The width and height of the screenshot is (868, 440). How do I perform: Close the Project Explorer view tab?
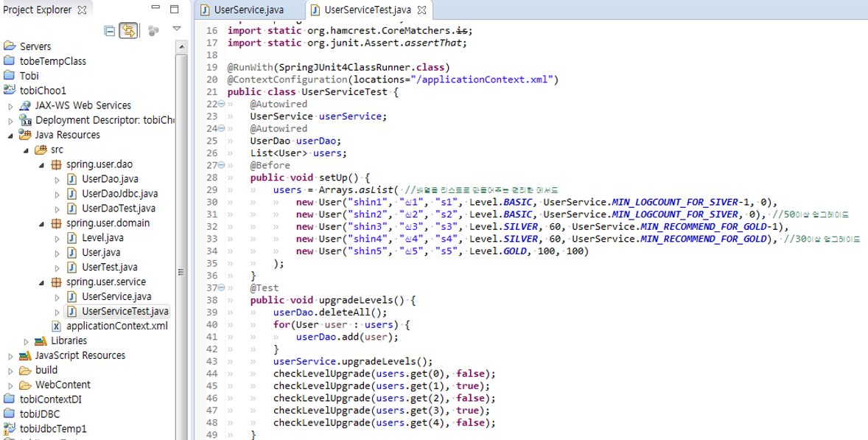coord(82,10)
